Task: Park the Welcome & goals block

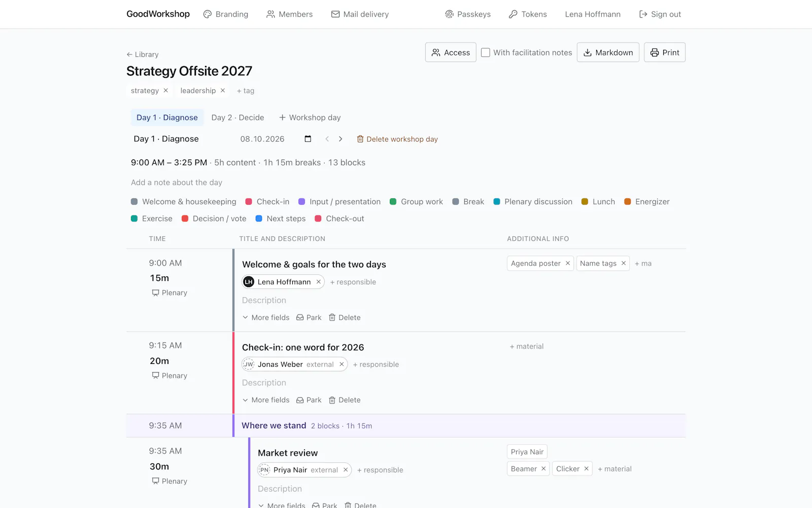Action: pyautogui.click(x=309, y=317)
